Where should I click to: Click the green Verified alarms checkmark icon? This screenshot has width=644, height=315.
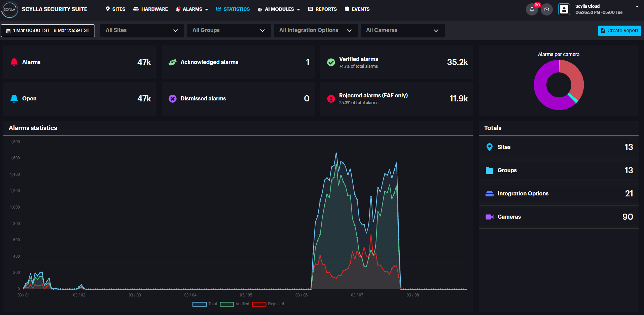(x=331, y=62)
